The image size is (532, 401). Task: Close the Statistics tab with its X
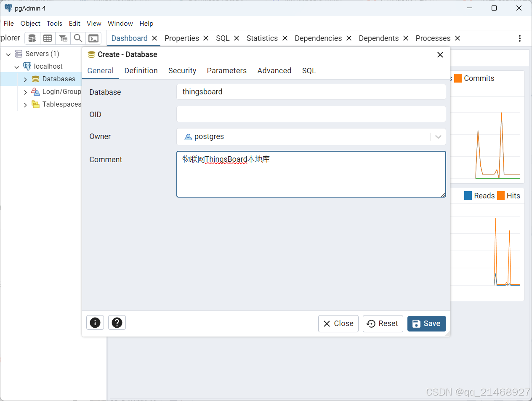[x=285, y=38]
